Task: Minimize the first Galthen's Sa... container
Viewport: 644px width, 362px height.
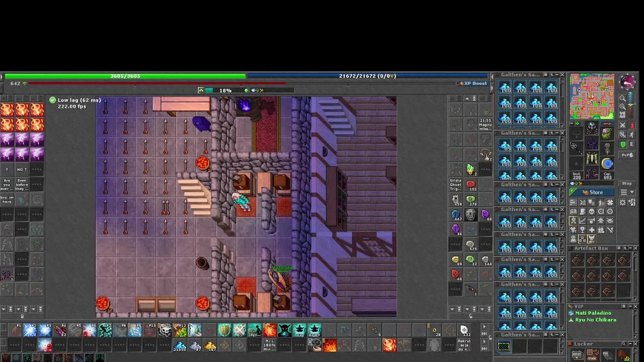Action: 557,75
